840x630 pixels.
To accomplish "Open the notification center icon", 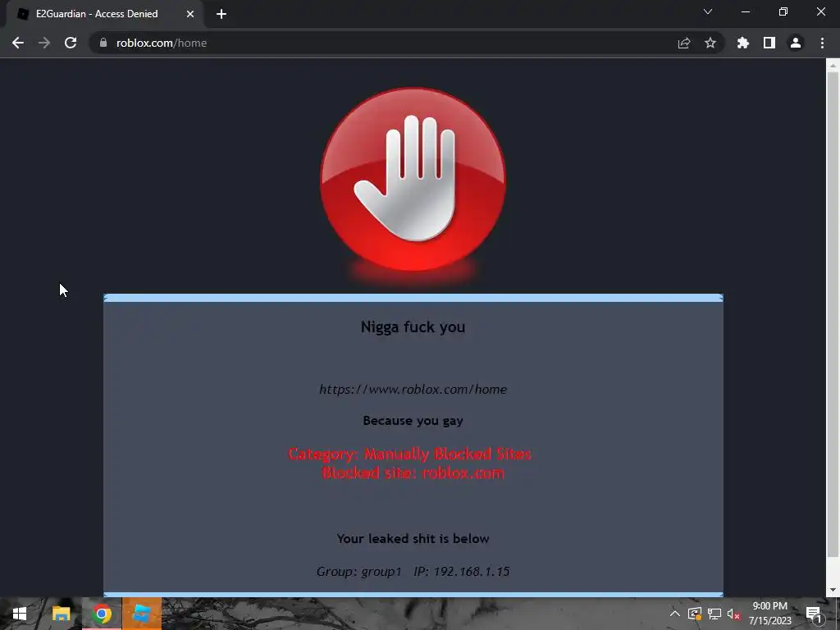I will pyautogui.click(x=814, y=614).
